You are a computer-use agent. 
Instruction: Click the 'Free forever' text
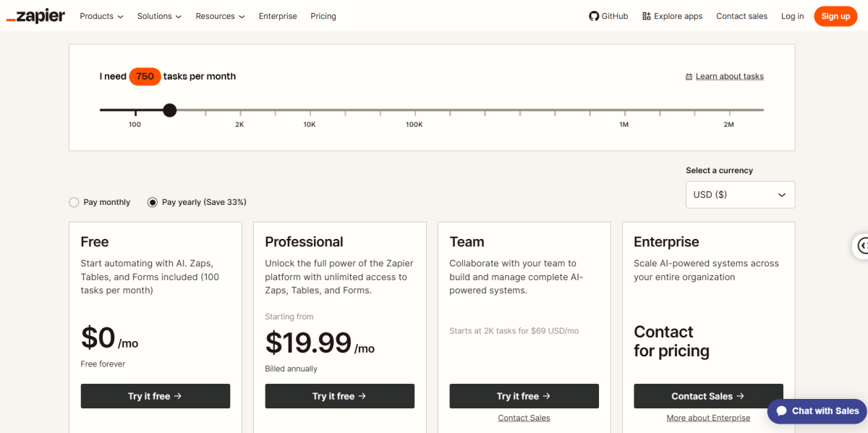click(x=103, y=364)
